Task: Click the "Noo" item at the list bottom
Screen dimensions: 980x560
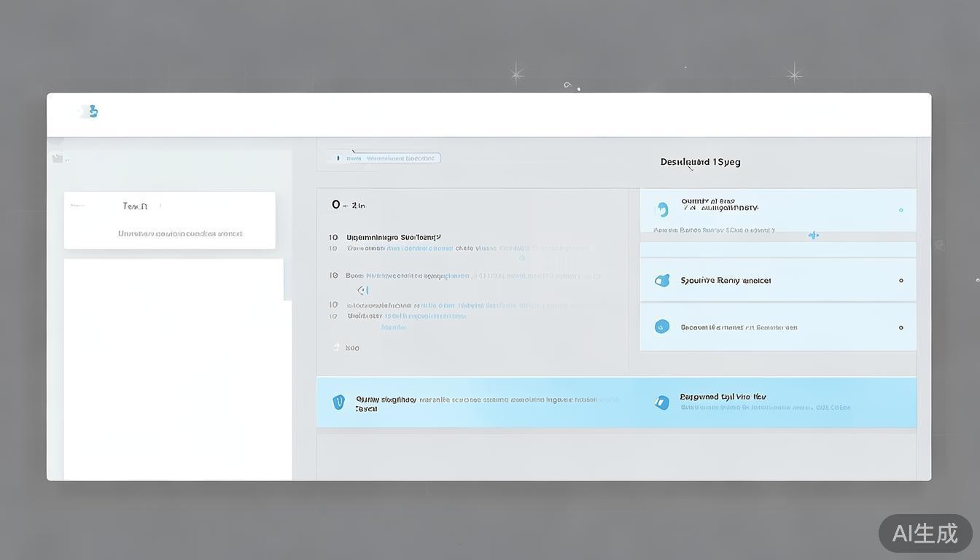Action: click(x=351, y=348)
